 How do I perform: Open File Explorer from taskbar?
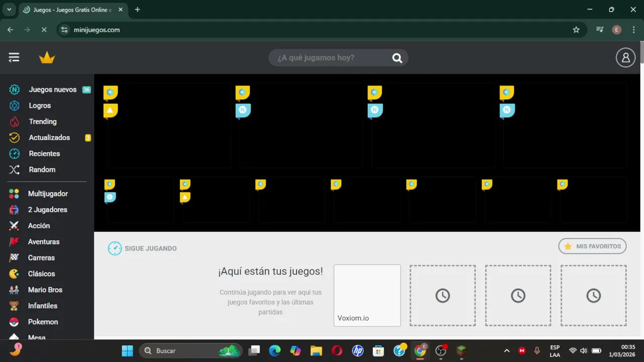click(316, 350)
